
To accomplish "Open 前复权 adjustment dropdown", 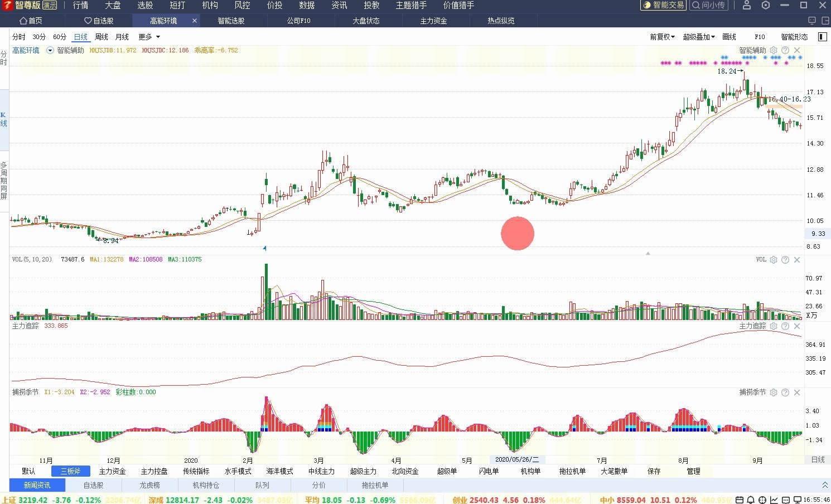I will click(x=662, y=37).
